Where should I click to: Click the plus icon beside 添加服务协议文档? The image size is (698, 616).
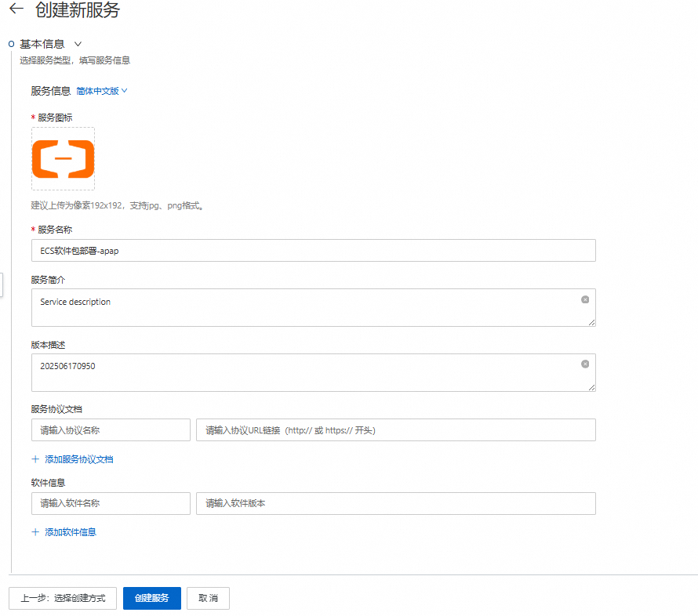click(x=35, y=459)
